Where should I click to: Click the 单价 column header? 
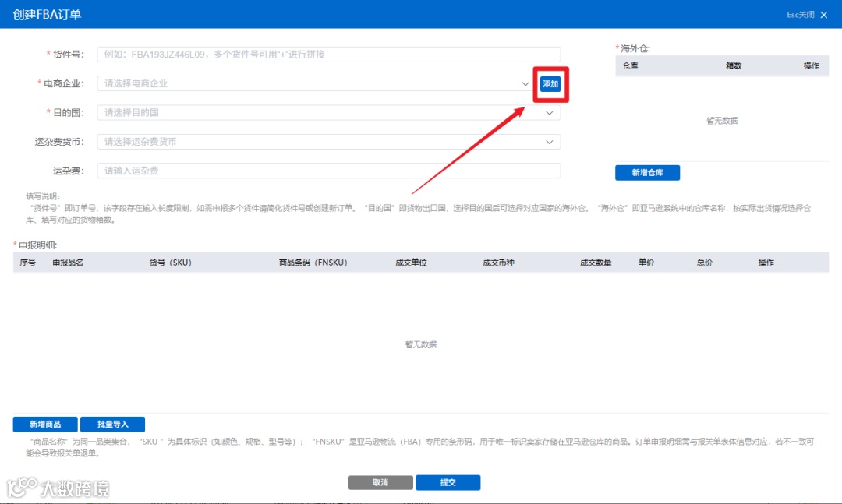646,263
